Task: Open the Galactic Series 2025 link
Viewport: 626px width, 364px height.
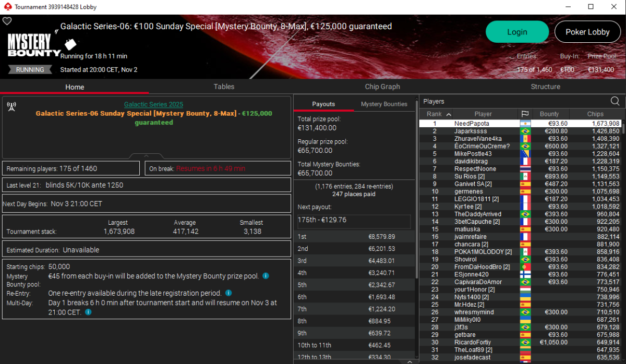Action: pyautogui.click(x=153, y=104)
